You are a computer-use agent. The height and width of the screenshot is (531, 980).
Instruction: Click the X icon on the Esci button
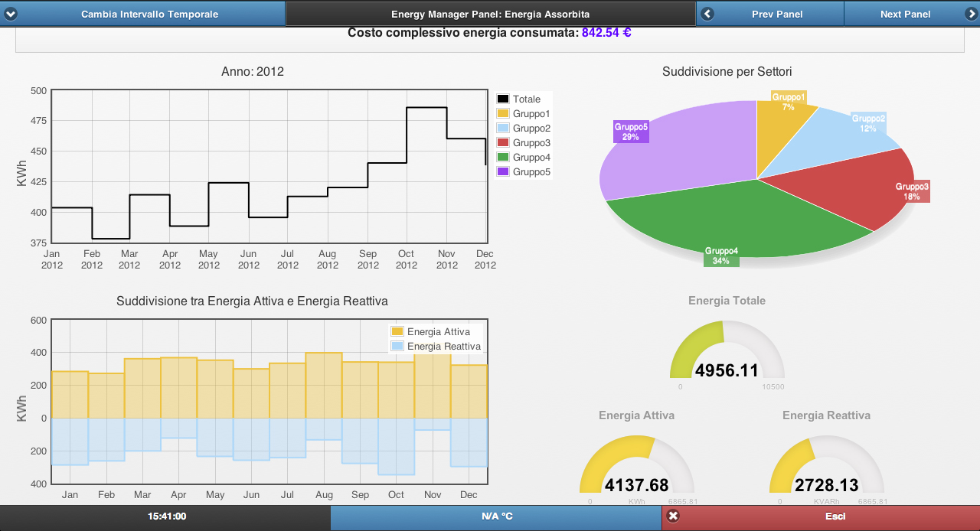click(x=673, y=516)
